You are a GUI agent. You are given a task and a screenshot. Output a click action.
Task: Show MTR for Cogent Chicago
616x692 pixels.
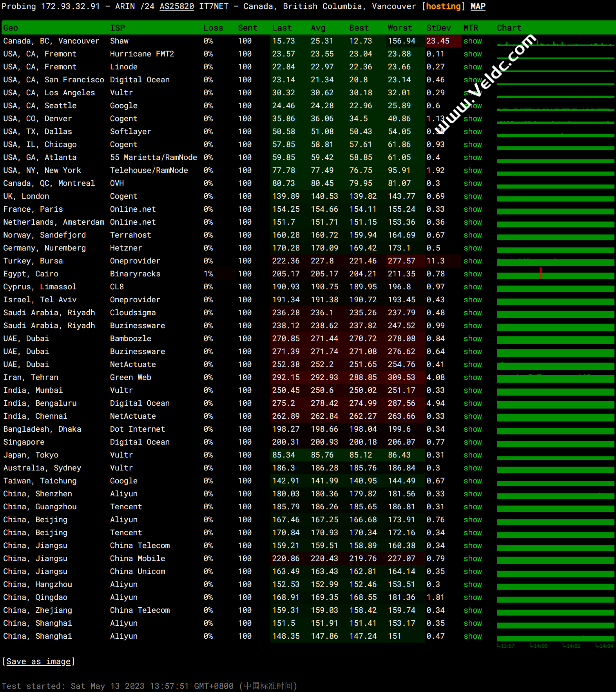tap(473, 144)
